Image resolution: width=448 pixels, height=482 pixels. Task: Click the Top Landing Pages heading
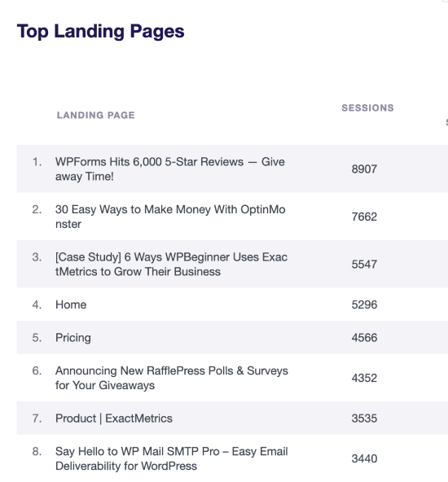(x=100, y=32)
